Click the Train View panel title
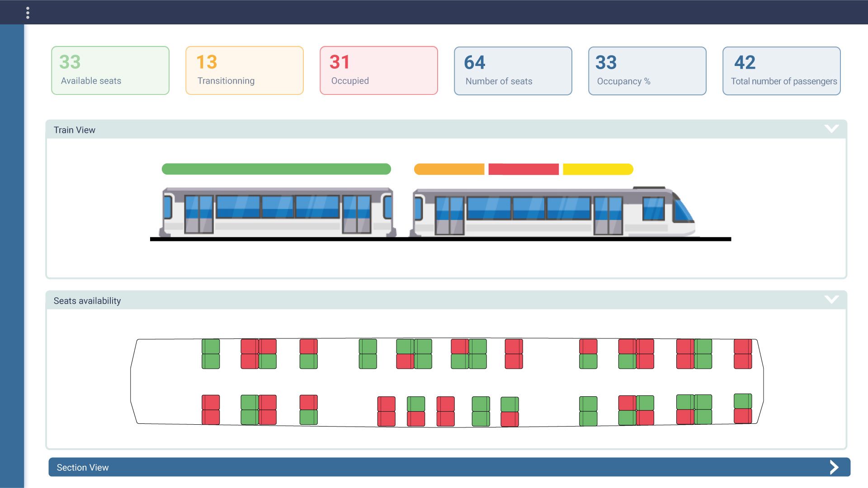Image resolution: width=868 pixels, height=488 pixels. pyautogui.click(x=75, y=130)
